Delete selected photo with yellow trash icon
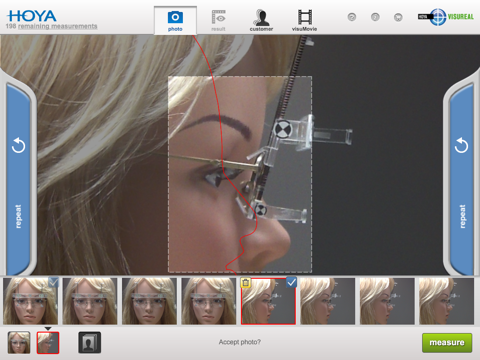This screenshot has width=480, height=360. 246,283
